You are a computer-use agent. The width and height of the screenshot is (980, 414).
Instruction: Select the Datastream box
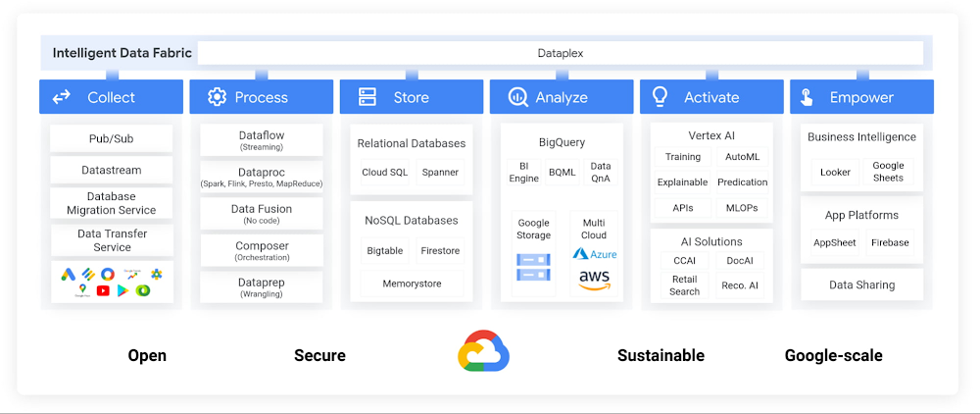[x=112, y=170]
